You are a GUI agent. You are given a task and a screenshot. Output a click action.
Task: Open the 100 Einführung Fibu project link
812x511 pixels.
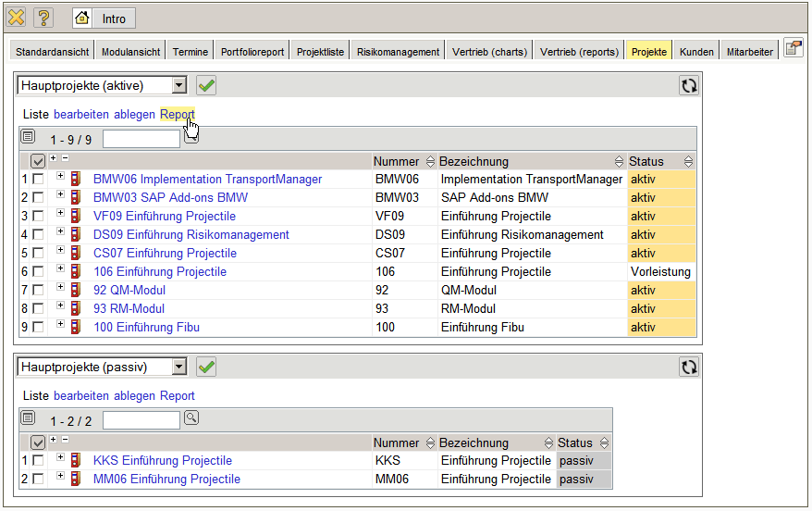coord(146,327)
